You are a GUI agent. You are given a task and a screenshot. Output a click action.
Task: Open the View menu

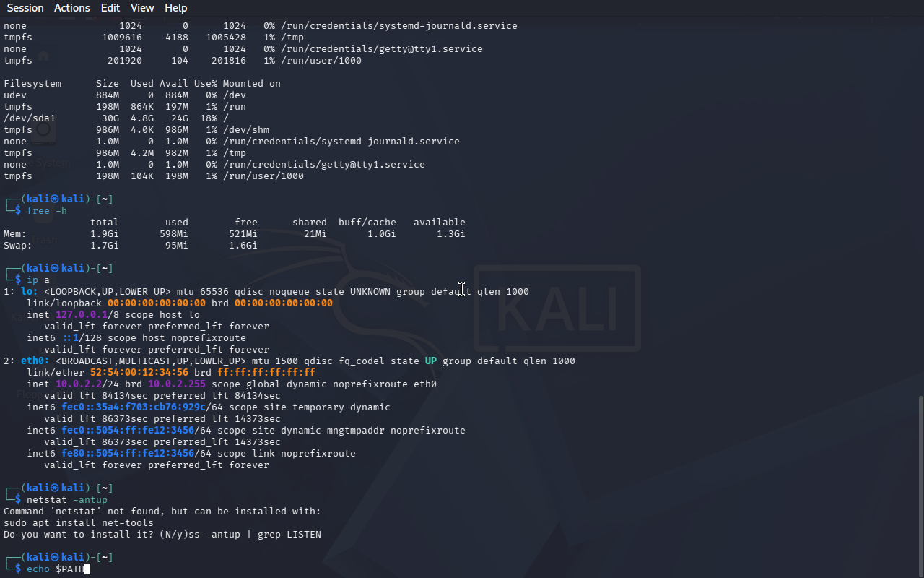(x=142, y=8)
